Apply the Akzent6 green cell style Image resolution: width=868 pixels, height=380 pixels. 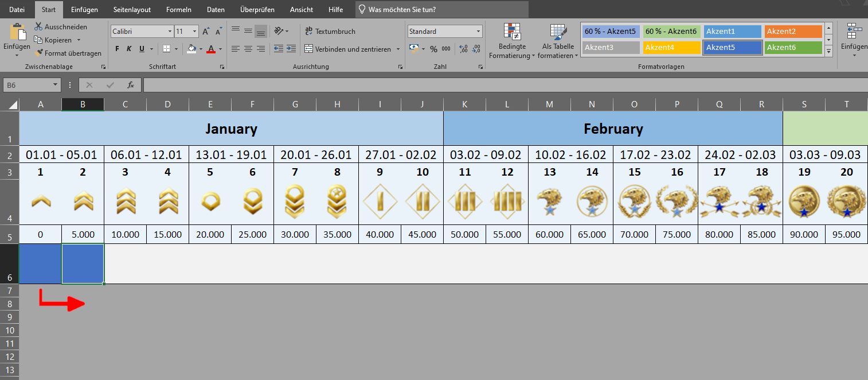pos(793,48)
